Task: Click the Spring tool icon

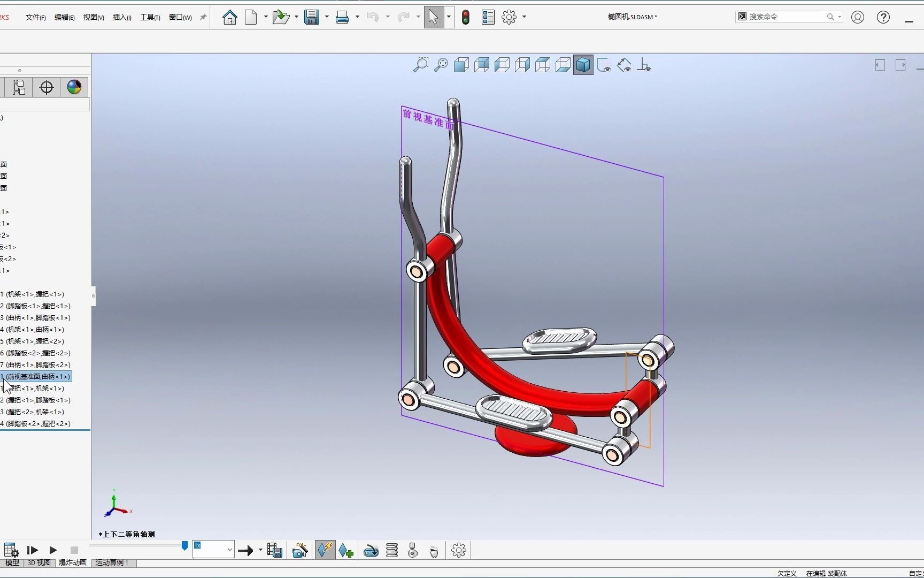Action: pyautogui.click(x=392, y=550)
